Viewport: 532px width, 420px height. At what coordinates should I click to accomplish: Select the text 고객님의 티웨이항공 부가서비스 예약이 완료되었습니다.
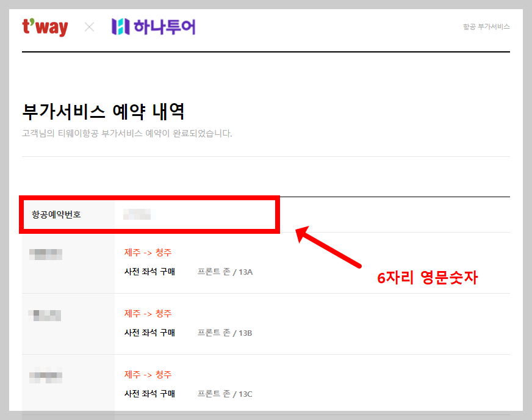tap(128, 134)
